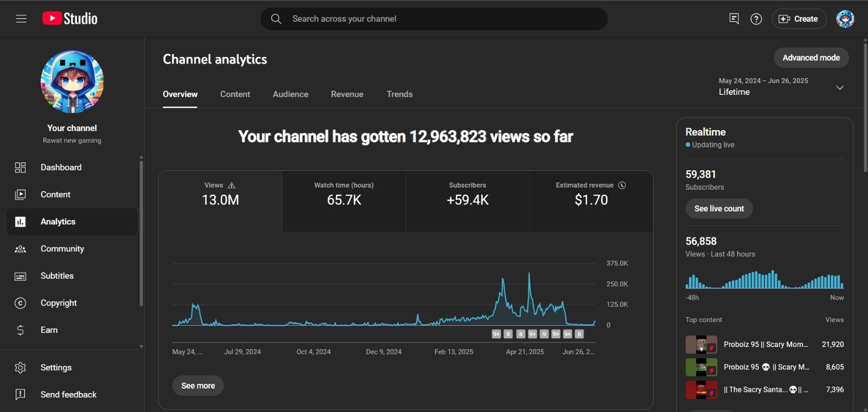Open the Revenue tab
Viewport: 868px width, 412px height.
point(347,94)
